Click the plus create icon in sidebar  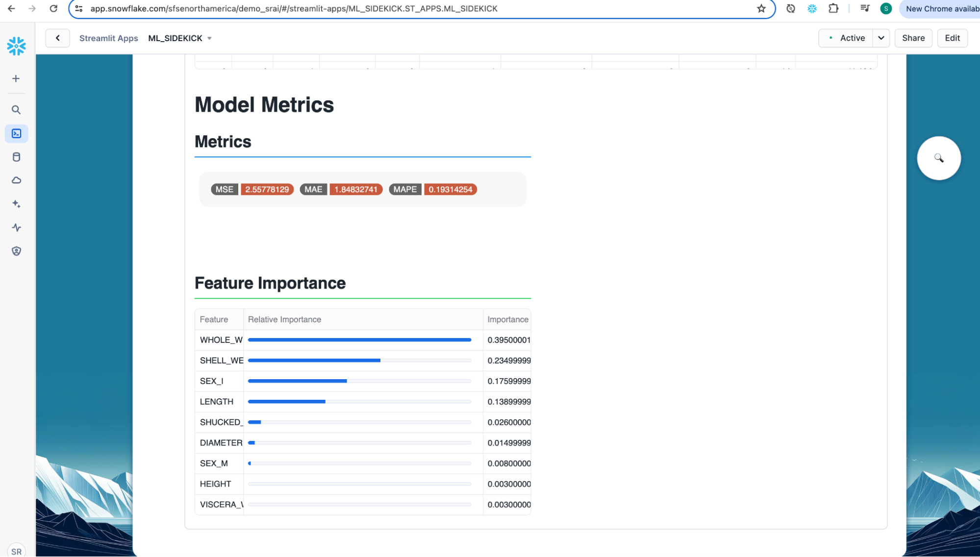pyautogui.click(x=16, y=79)
